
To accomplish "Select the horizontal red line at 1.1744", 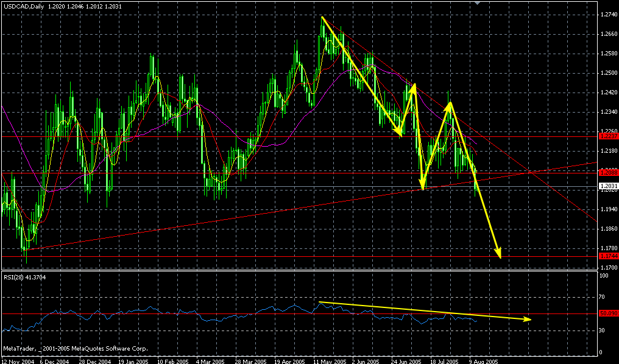I will click(x=299, y=257).
